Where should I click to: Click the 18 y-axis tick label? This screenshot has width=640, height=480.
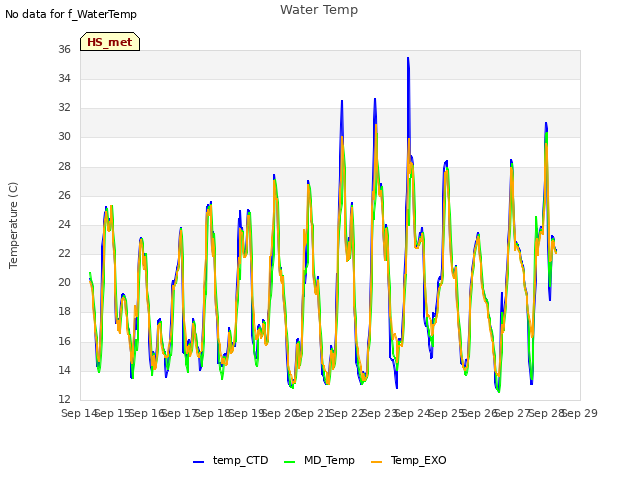pos(64,312)
